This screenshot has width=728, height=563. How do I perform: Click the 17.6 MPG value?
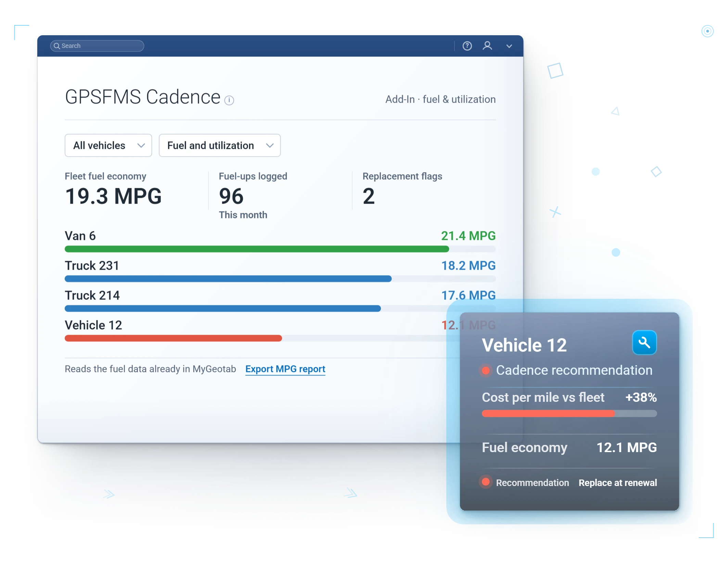point(469,296)
